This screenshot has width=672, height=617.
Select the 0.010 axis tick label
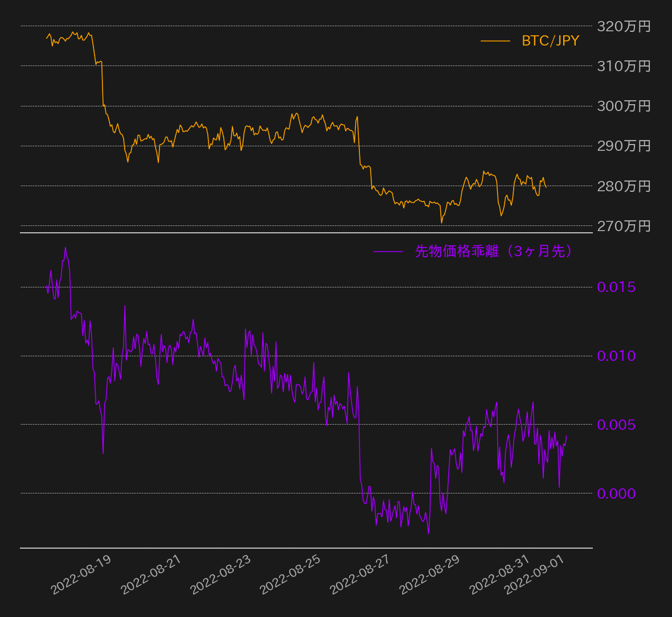click(616, 356)
